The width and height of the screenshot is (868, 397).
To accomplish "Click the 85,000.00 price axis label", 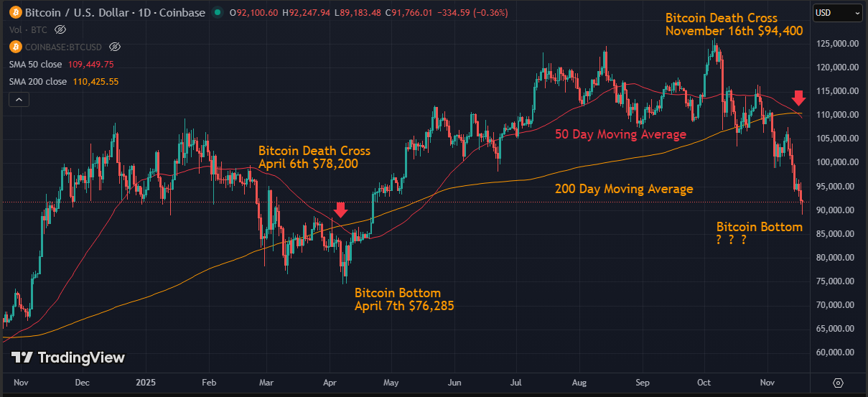I will pos(836,234).
